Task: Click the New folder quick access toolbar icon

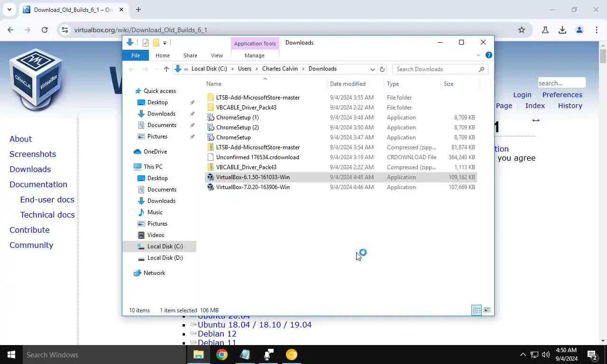Action: pos(156,43)
